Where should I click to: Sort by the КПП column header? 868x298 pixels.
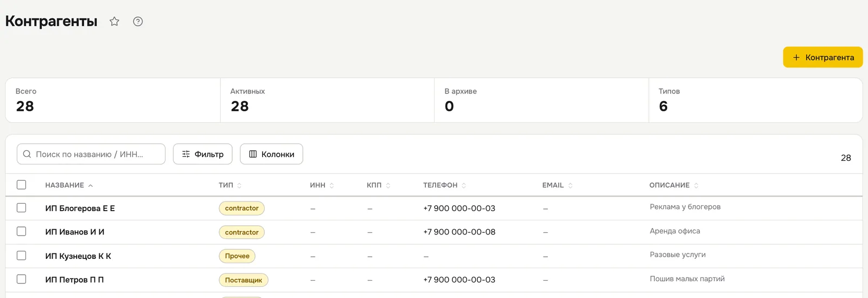374,185
